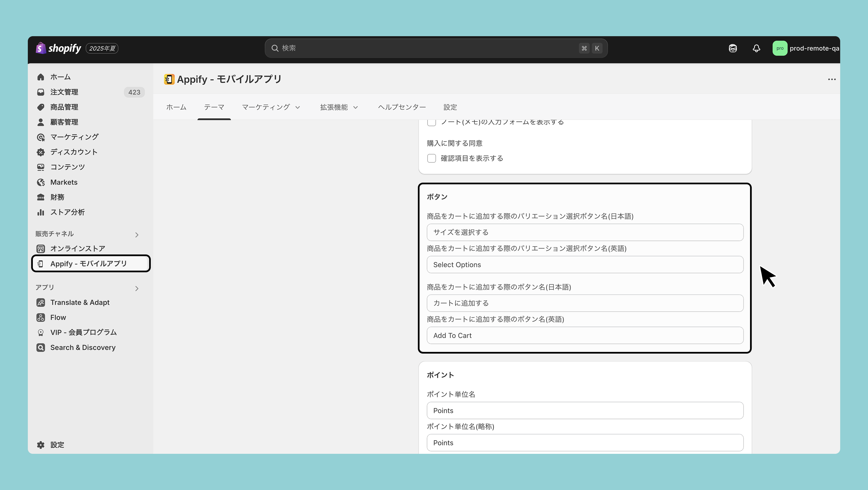Image resolution: width=868 pixels, height=490 pixels.
Task: Open 商品管理 tag icon
Action: click(41, 107)
